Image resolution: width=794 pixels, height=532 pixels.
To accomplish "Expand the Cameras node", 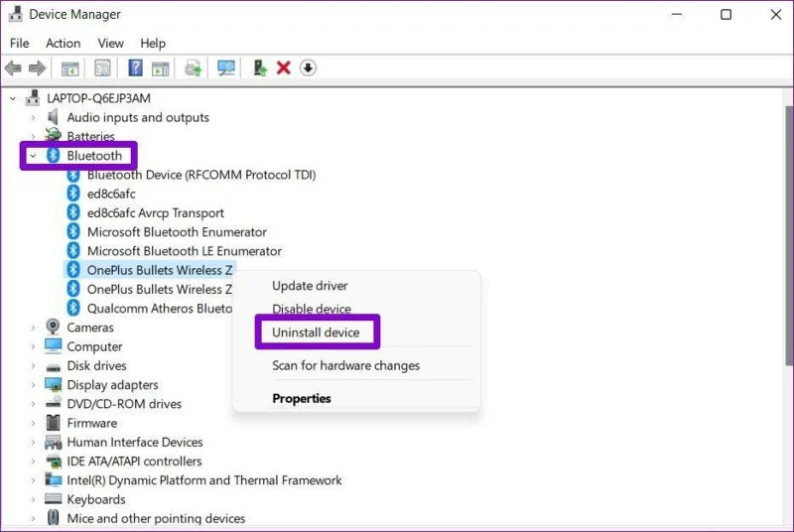I will pyautogui.click(x=33, y=328).
